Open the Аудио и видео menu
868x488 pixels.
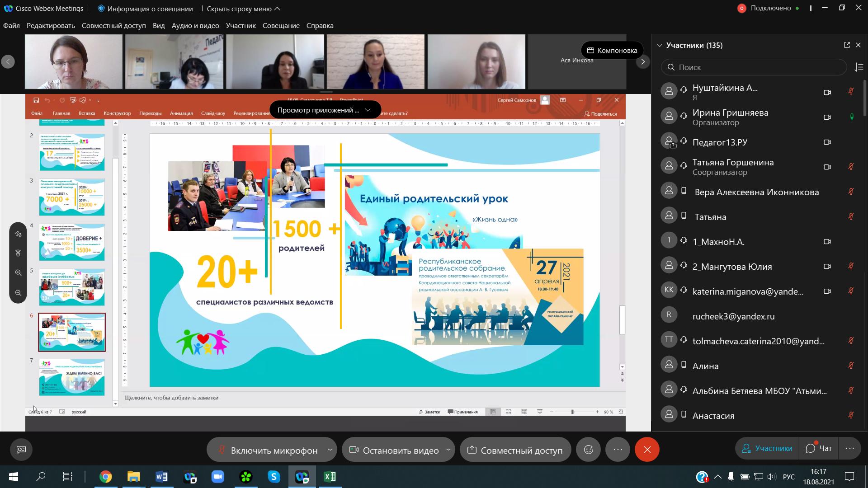tap(195, 26)
